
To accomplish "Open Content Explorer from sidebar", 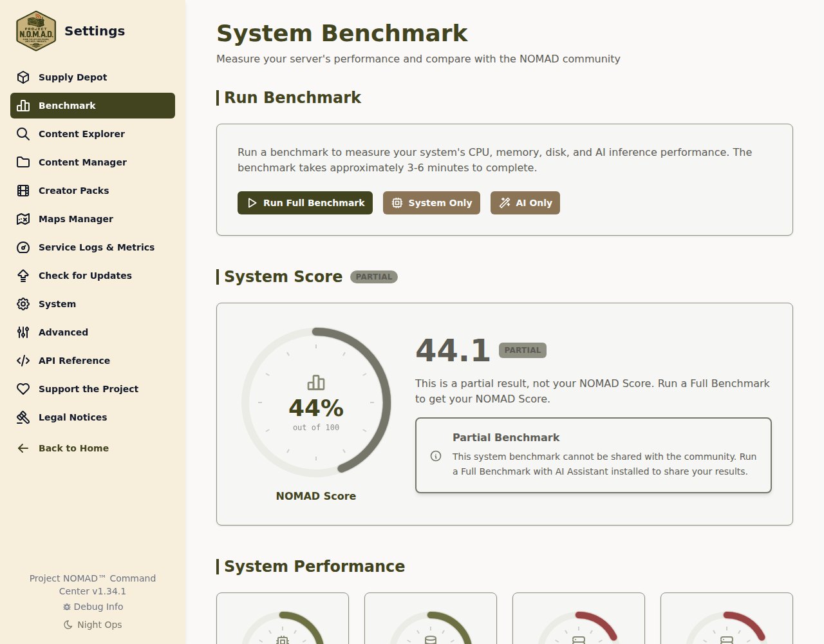I will tap(93, 134).
